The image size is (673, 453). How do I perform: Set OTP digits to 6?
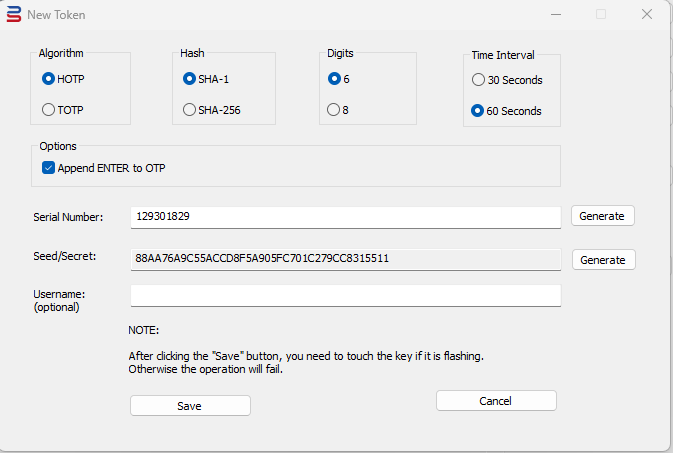click(x=335, y=79)
